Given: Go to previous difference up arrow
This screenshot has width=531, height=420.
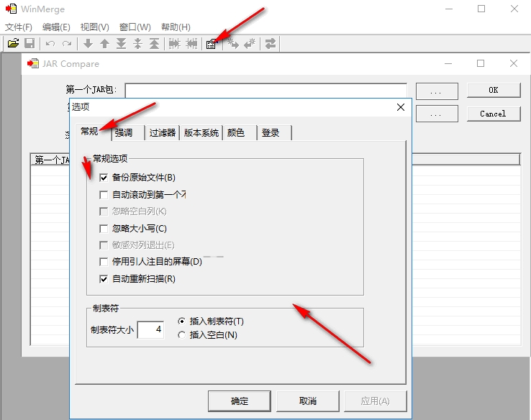Looking at the screenshot, I should [x=104, y=44].
